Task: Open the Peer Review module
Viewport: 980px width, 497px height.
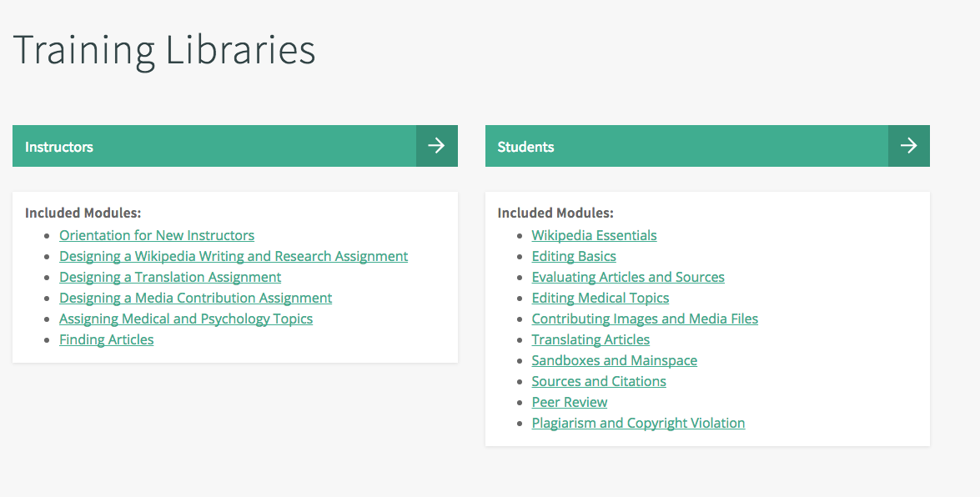Action: click(569, 402)
